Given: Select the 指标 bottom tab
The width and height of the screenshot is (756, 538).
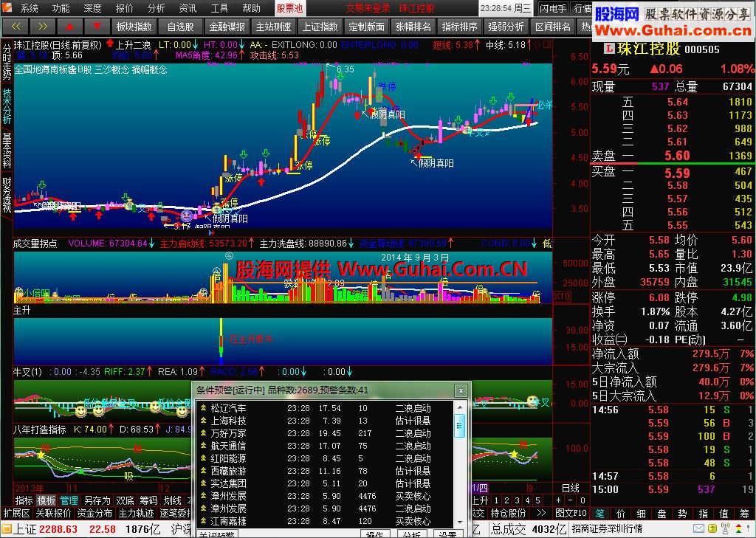Looking at the screenshot, I should tap(24, 500).
